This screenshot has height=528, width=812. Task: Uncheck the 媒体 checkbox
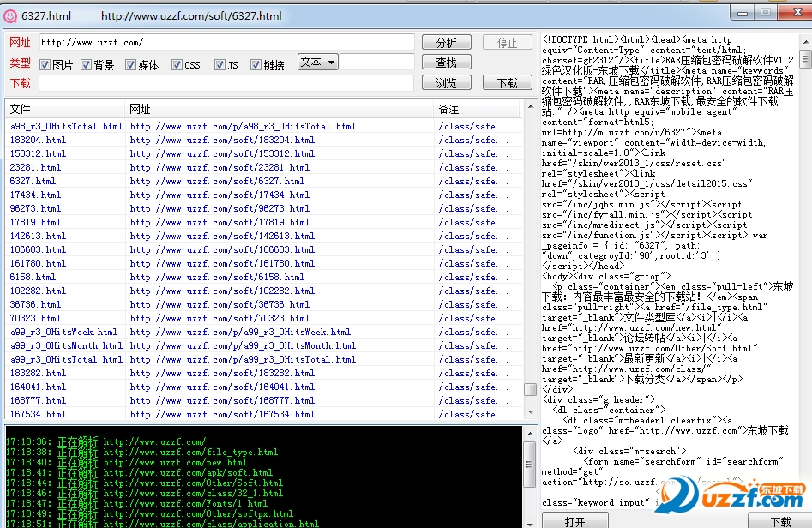tap(130, 64)
